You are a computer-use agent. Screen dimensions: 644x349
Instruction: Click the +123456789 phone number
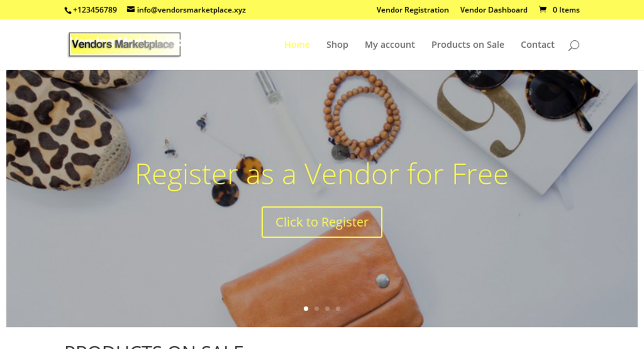(94, 10)
